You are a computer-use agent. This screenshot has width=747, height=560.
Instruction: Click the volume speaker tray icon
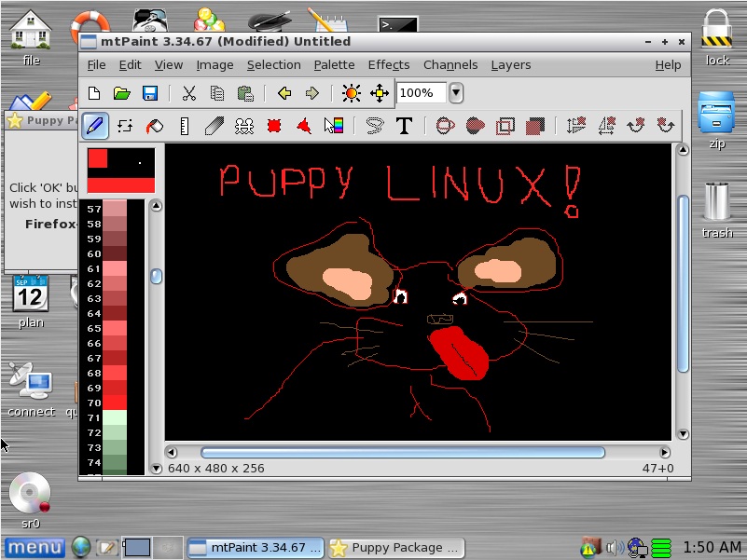point(615,548)
